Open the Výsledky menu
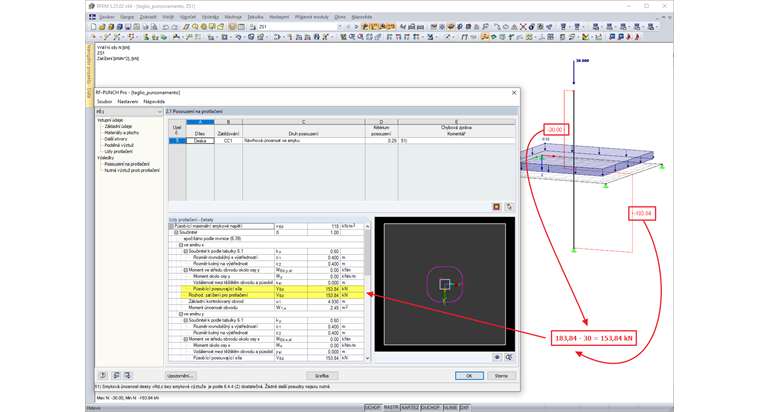This screenshot has width=760, height=412. [210, 17]
